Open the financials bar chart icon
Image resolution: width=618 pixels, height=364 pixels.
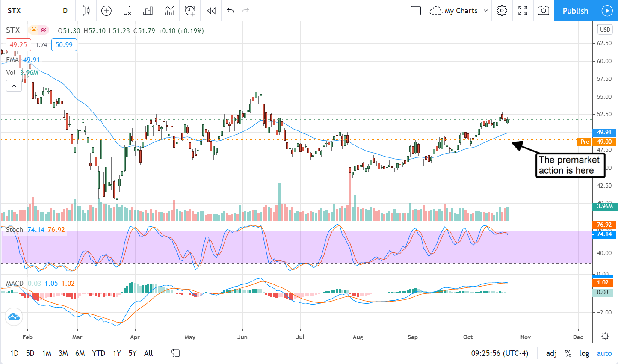click(148, 11)
